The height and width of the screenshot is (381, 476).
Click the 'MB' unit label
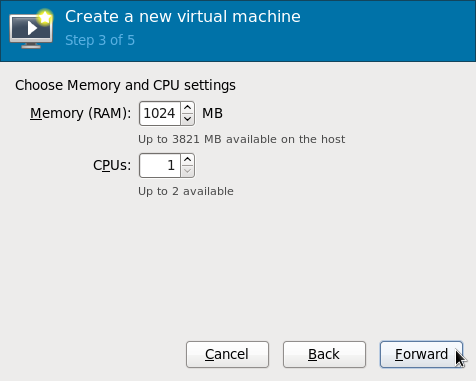pyautogui.click(x=212, y=113)
